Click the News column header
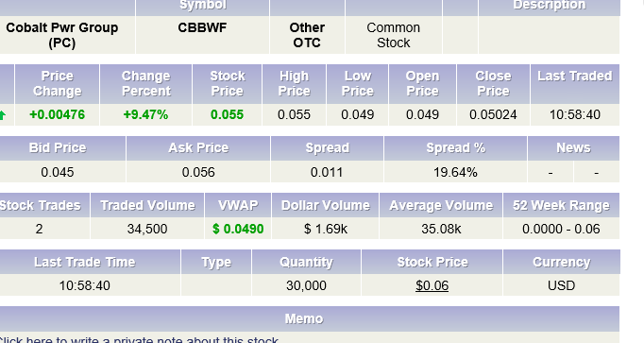 click(x=573, y=148)
